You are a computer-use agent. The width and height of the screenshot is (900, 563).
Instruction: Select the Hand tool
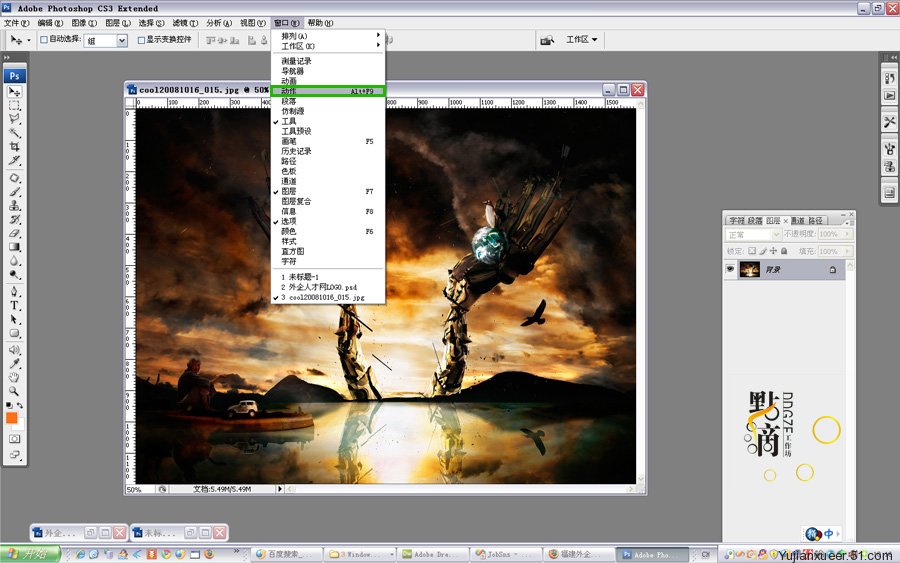(14, 378)
